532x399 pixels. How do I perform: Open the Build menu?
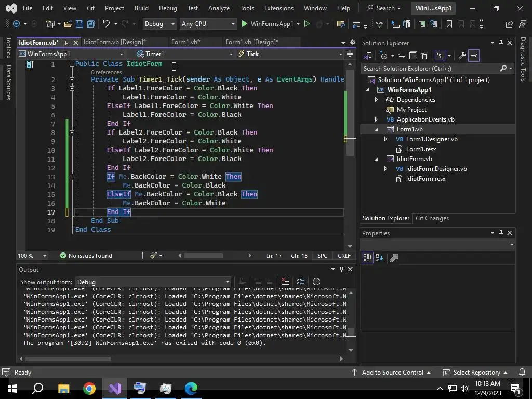[141, 8]
